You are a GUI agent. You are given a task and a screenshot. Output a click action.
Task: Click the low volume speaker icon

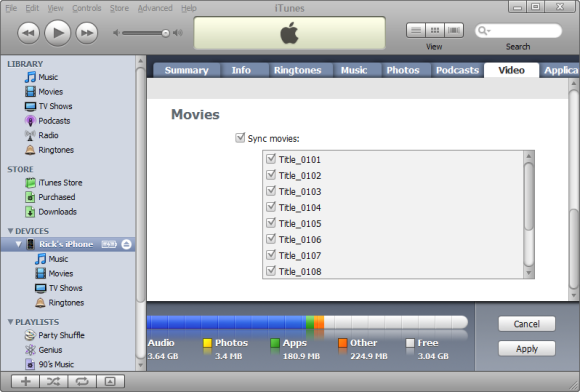[116, 33]
